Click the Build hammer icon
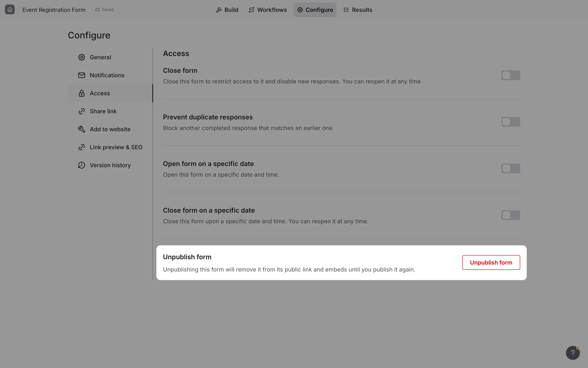The image size is (588, 368). [x=219, y=10]
